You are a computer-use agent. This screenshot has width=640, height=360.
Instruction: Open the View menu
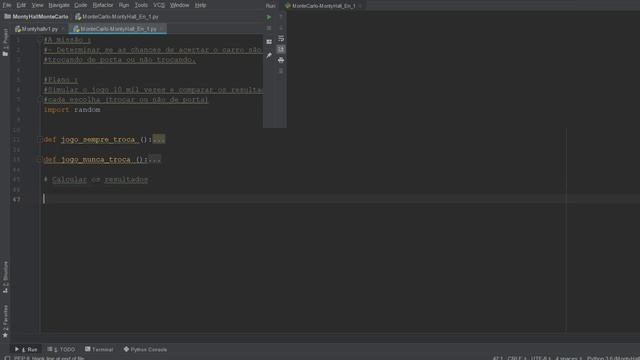[37, 5]
